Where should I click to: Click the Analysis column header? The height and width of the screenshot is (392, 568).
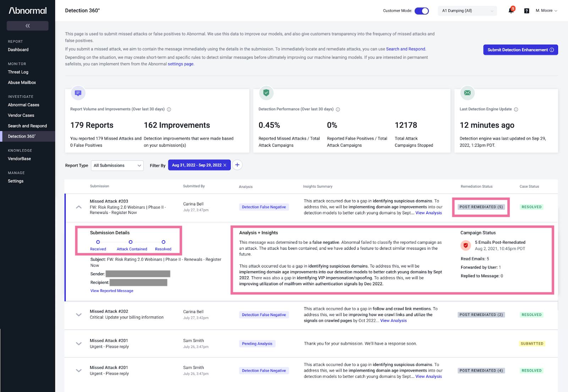(x=246, y=187)
